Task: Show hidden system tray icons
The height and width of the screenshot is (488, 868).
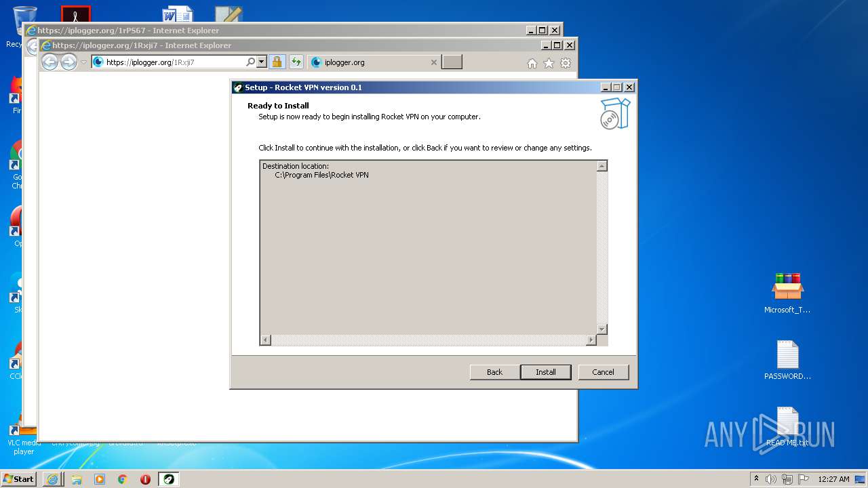Action: click(756, 479)
